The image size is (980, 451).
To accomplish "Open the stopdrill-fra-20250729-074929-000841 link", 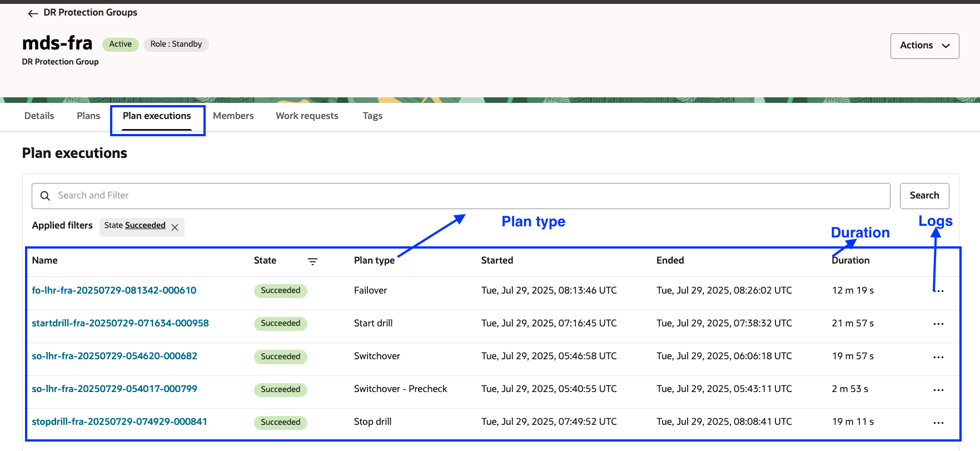I will click(x=120, y=422).
